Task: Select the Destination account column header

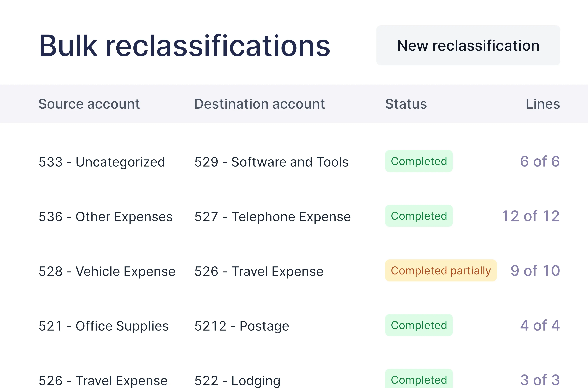Action: (x=259, y=104)
